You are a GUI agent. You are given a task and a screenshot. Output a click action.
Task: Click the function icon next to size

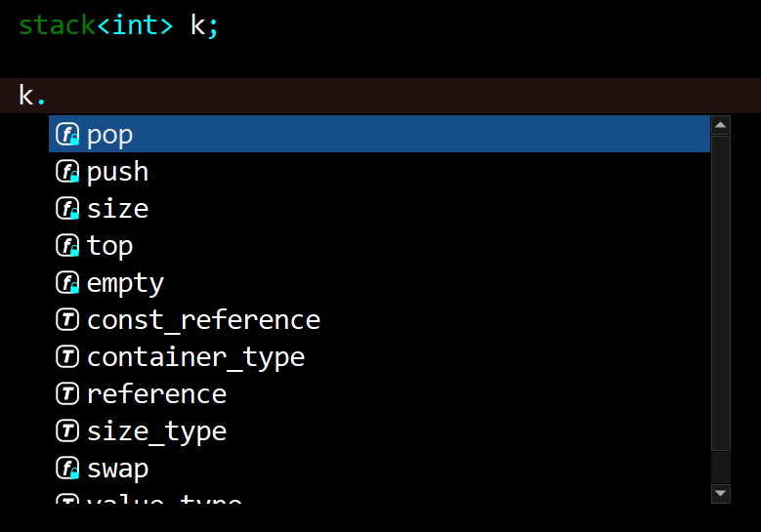(x=67, y=209)
